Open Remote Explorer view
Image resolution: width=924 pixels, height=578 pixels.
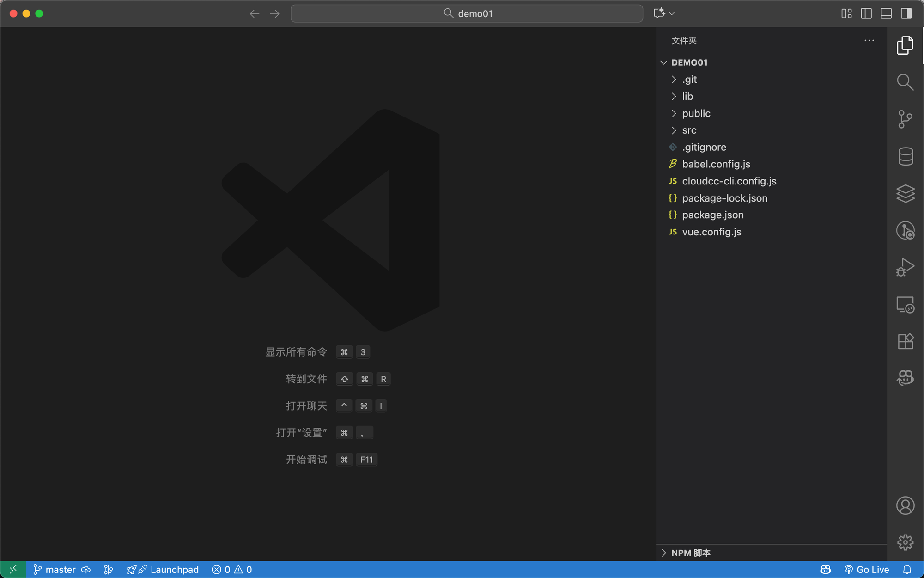pos(905,305)
